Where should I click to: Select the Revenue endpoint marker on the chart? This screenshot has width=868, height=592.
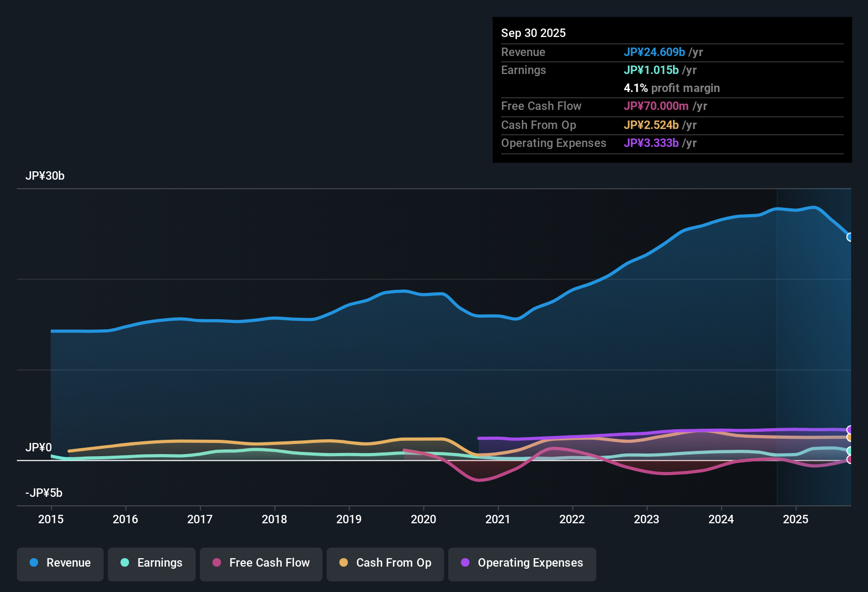(x=850, y=238)
